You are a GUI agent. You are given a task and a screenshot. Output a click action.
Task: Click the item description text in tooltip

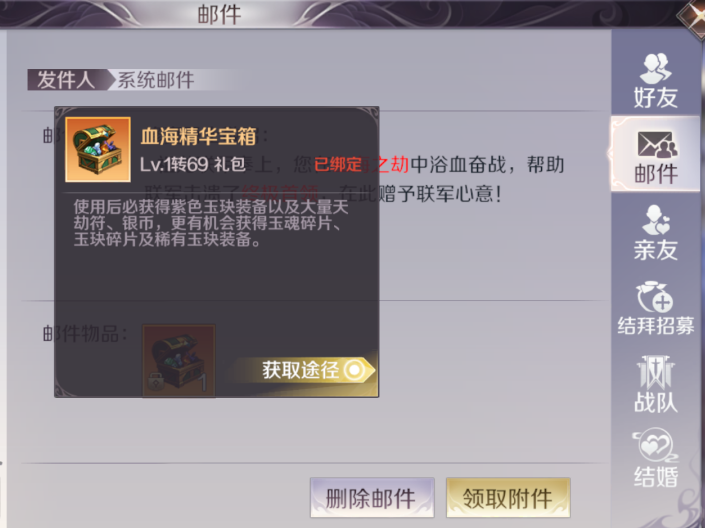click(x=210, y=224)
